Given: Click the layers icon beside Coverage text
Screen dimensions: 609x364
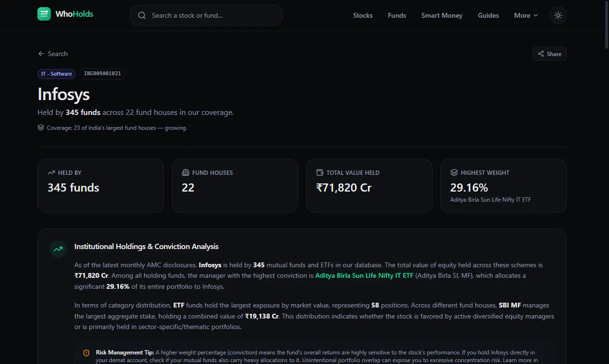Looking at the screenshot, I should 41,128.
